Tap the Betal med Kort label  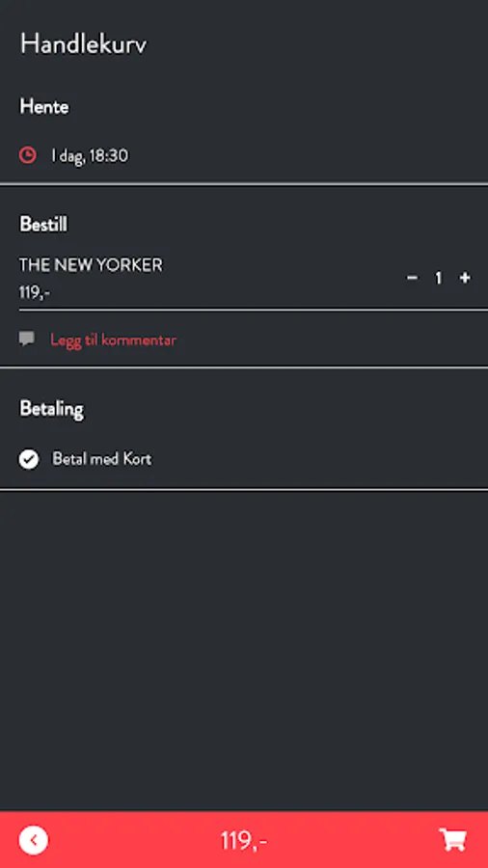click(x=102, y=459)
